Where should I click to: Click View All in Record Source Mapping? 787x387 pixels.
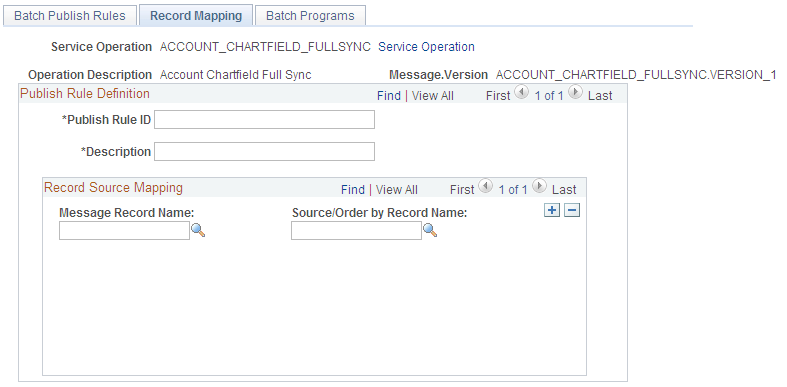pyautogui.click(x=397, y=190)
